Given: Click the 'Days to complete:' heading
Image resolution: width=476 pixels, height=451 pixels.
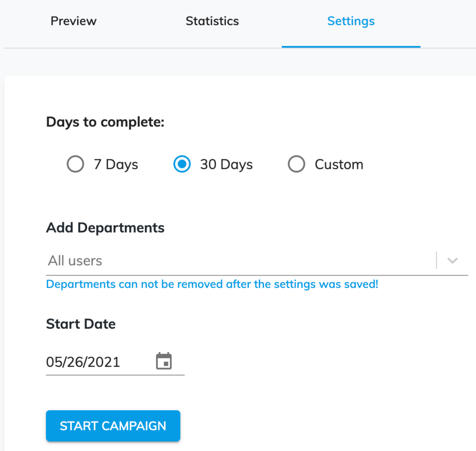Looking at the screenshot, I should (x=105, y=122).
